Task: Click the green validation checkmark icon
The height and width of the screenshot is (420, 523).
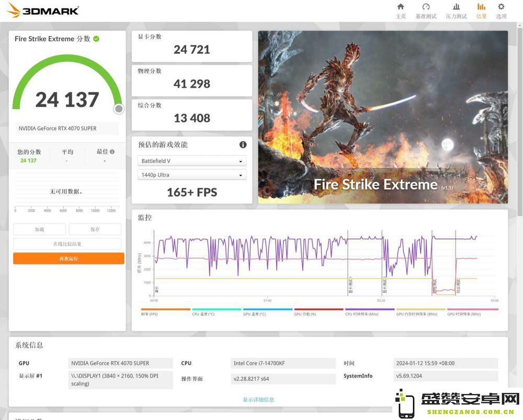Action: click(96, 39)
